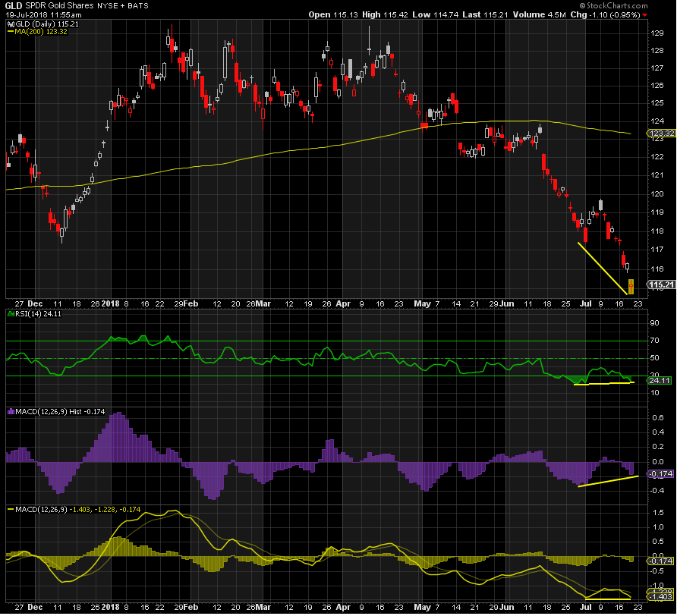Click the 123.32 moving average price tag

pos(662,134)
